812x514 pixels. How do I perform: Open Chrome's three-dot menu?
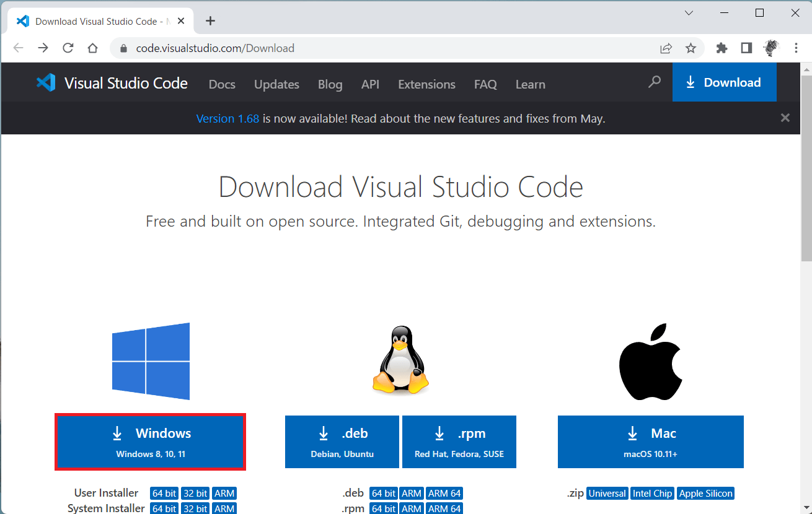[x=797, y=48]
